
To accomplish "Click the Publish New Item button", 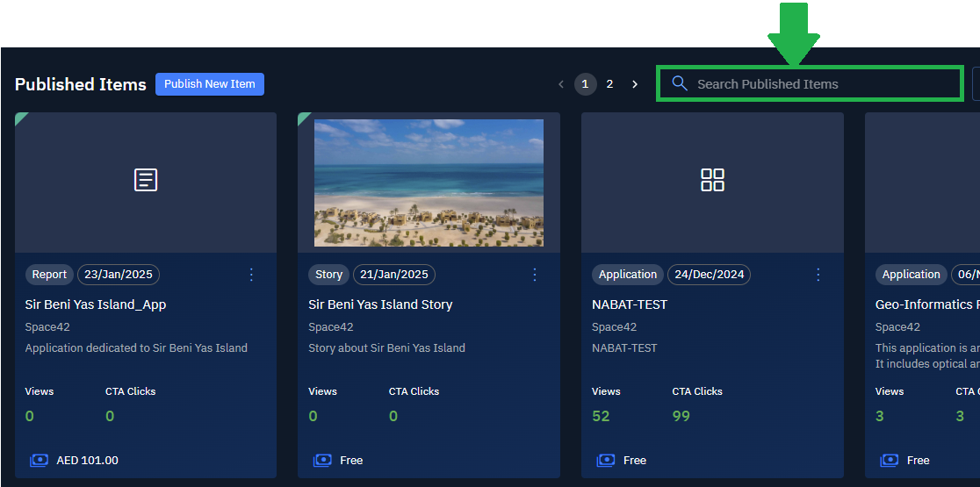I will [210, 84].
